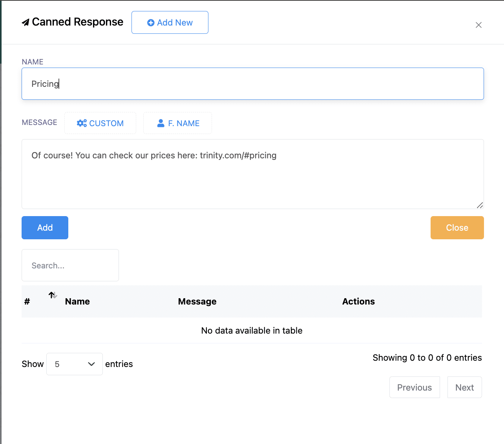Click the Actions column header

click(x=358, y=301)
